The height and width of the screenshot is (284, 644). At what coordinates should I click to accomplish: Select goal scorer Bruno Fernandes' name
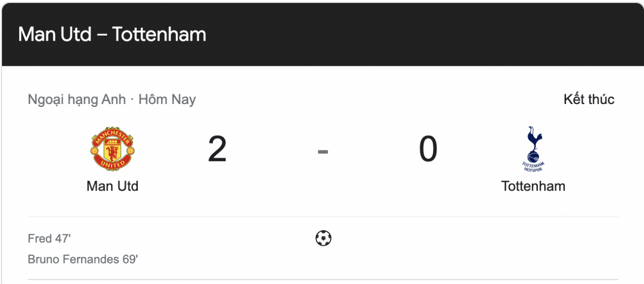[x=73, y=259]
